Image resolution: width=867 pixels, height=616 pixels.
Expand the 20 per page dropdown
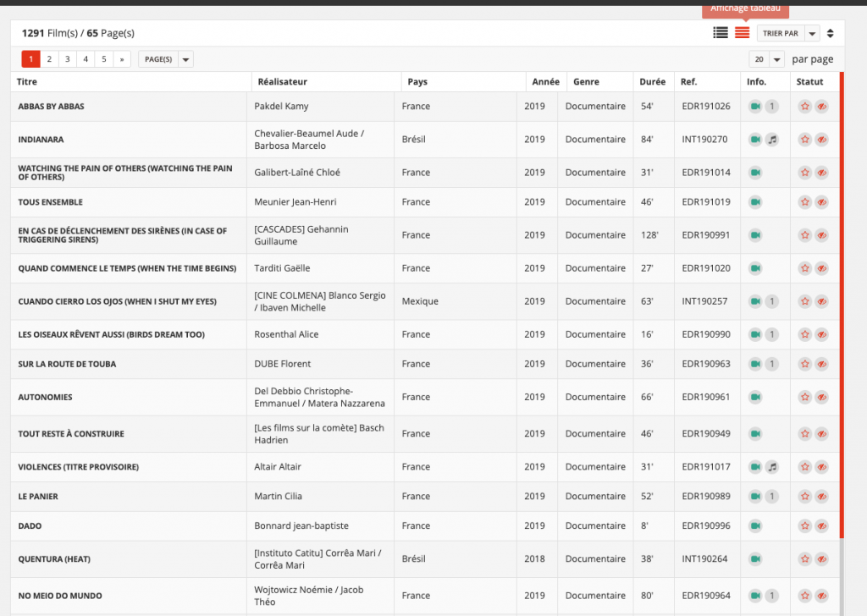tap(766, 59)
